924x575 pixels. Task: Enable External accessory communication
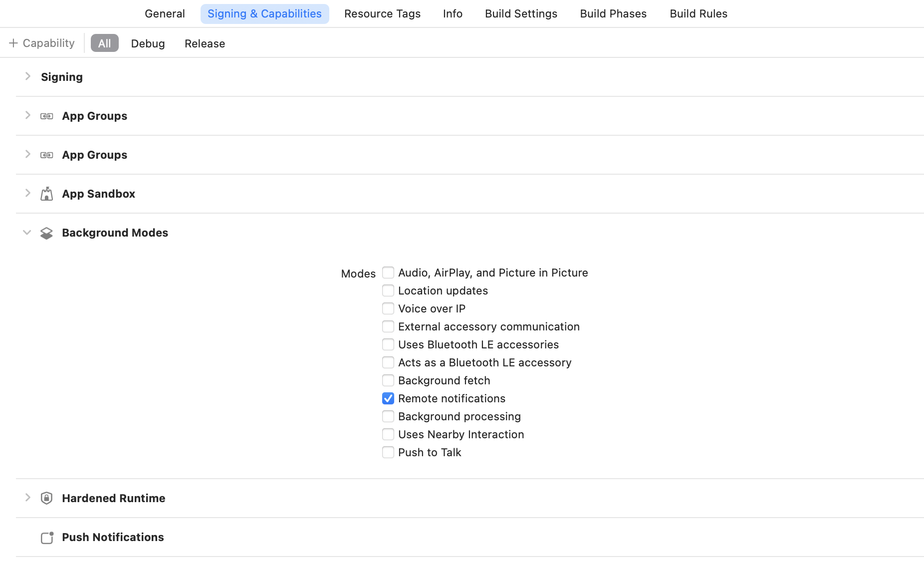click(x=388, y=326)
